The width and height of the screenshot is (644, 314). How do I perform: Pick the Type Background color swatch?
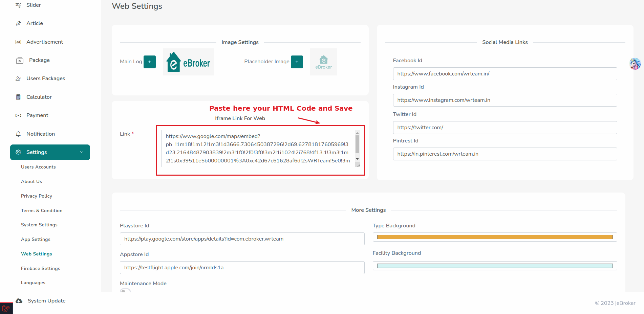(495, 237)
